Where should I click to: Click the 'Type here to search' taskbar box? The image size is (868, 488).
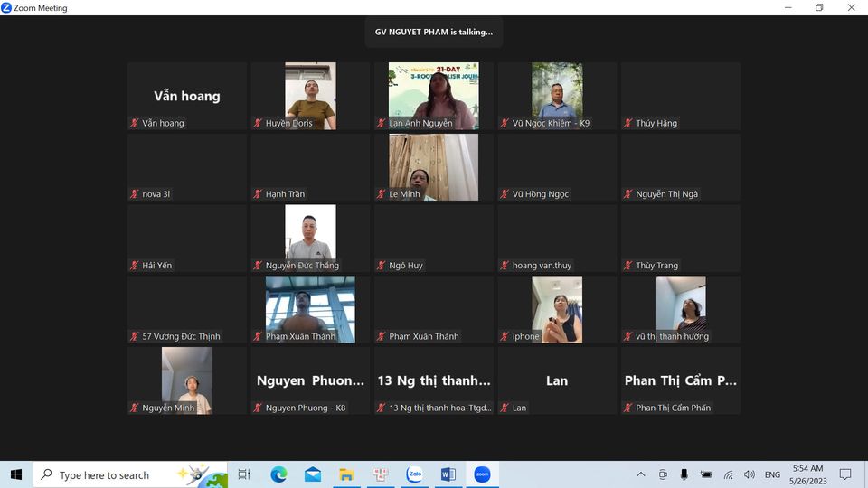(x=130, y=474)
